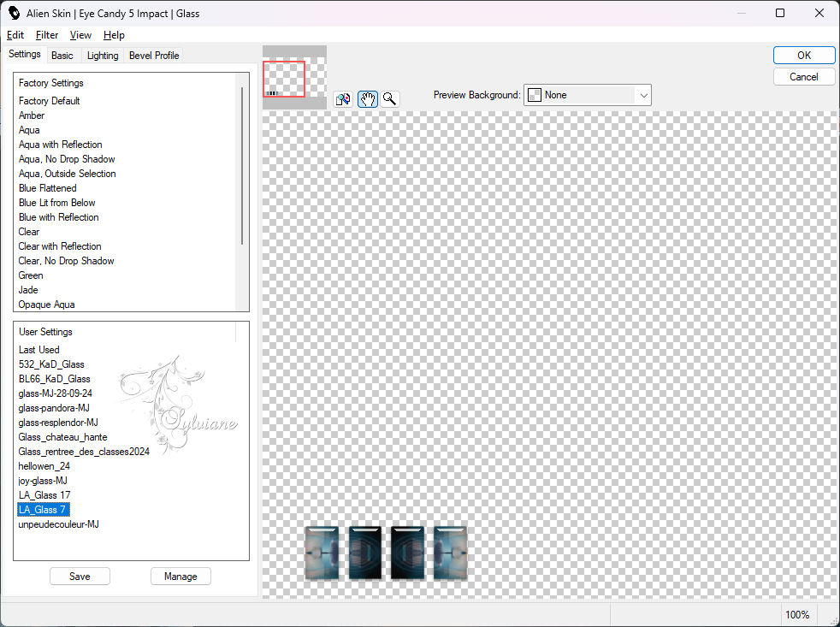840x627 pixels.
Task: Open the View menu
Action: click(80, 35)
